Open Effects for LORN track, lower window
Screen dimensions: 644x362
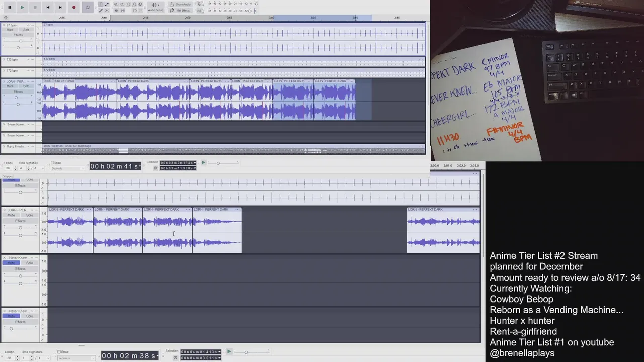pos(20,221)
